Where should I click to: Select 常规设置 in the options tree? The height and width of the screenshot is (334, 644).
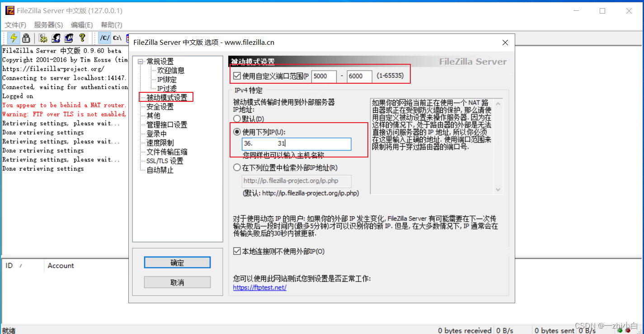coord(160,62)
